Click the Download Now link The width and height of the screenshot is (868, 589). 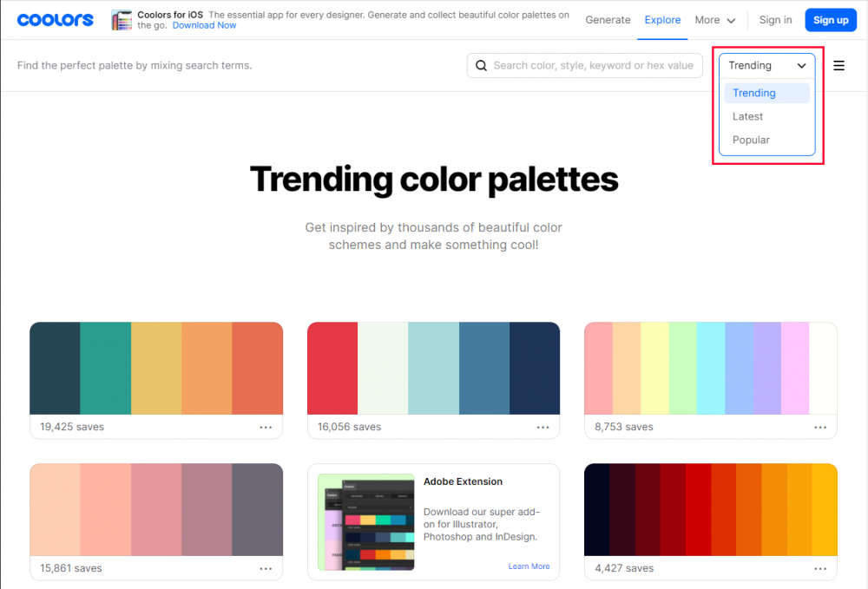[204, 25]
